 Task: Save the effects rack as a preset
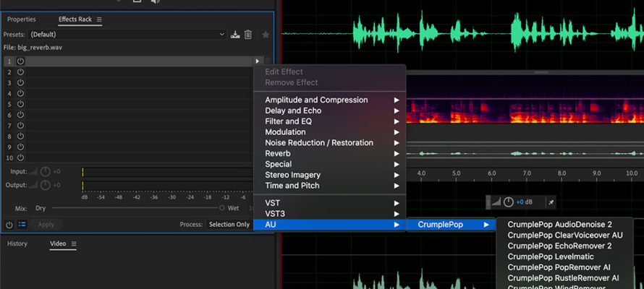[x=235, y=35]
